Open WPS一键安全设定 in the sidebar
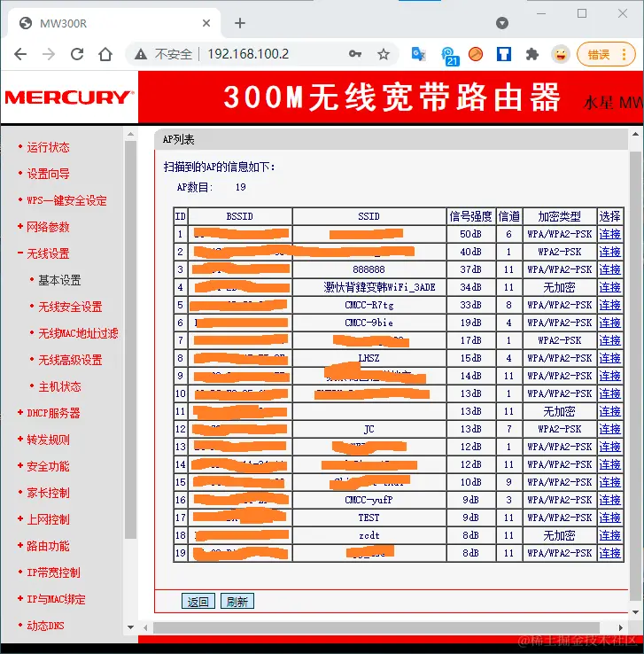Viewport: 644px width, 654px height. pos(66,200)
